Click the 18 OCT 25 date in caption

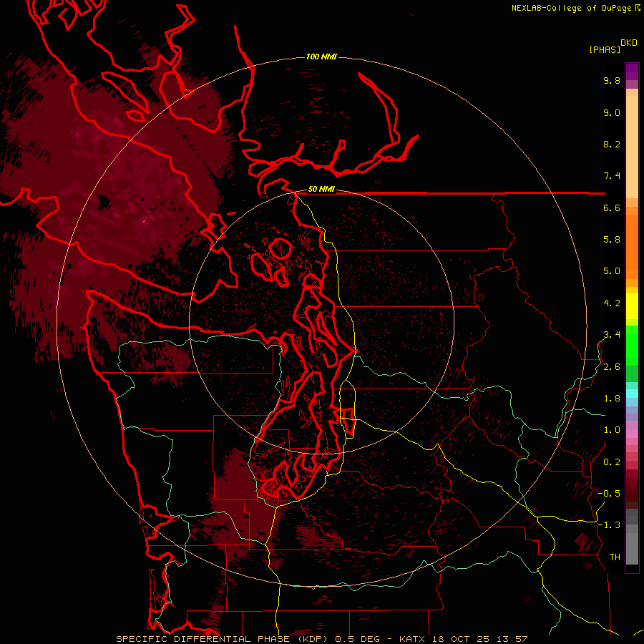tap(460, 639)
